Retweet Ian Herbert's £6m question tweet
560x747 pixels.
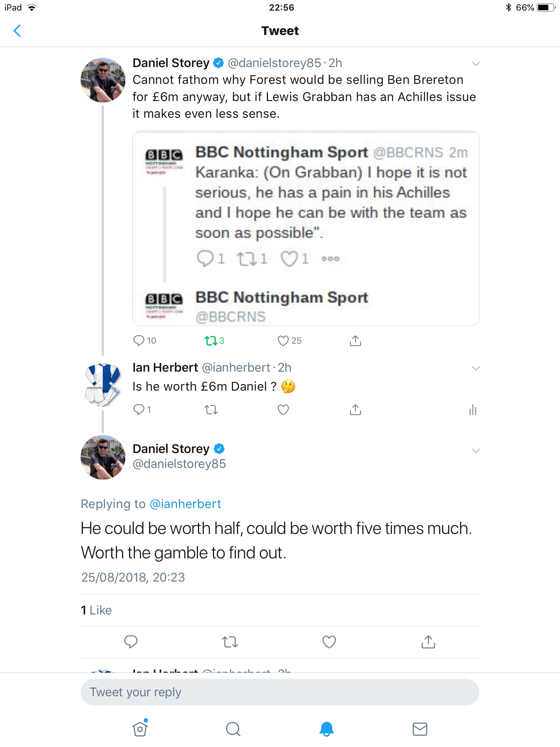coord(211,410)
